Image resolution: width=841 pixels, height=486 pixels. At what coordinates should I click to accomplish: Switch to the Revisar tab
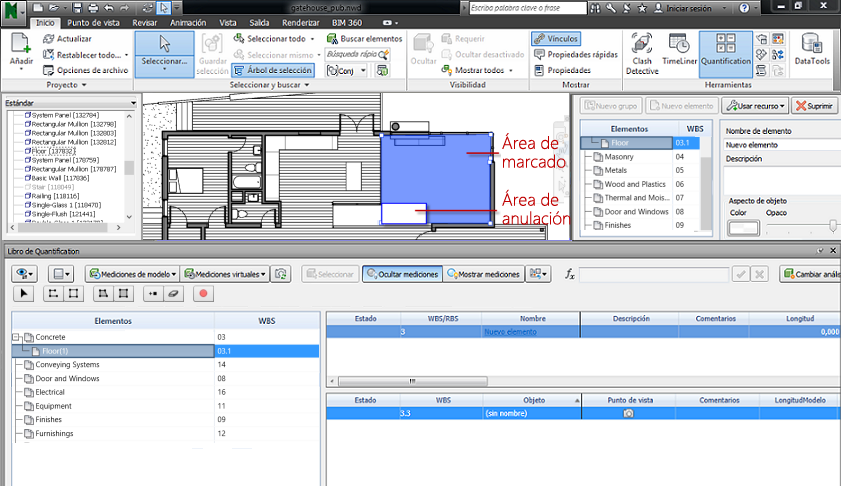(144, 23)
